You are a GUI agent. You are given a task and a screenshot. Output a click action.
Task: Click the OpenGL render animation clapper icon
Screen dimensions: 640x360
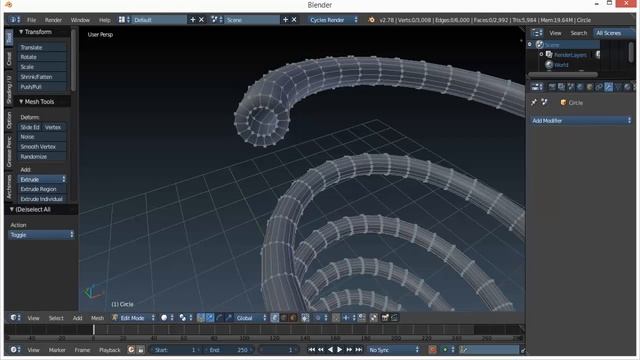394,318
